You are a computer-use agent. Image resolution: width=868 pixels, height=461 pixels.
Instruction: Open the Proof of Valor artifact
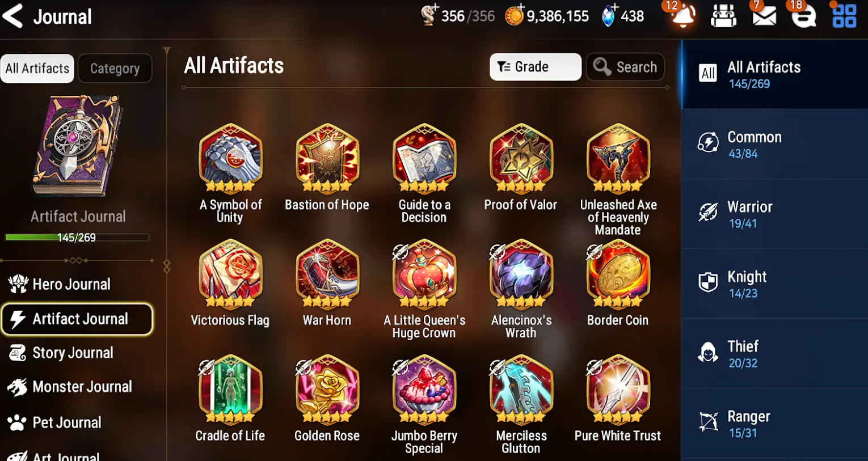(x=521, y=168)
